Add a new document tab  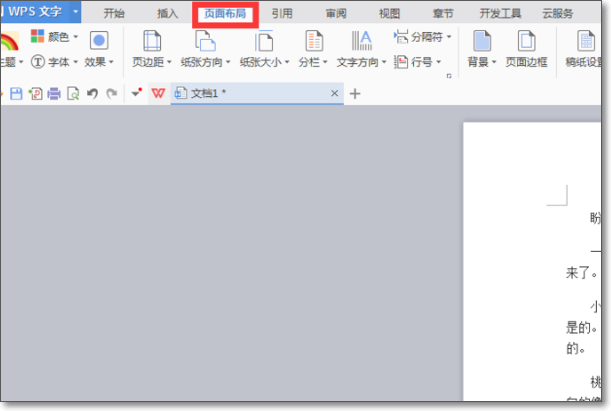[355, 93]
